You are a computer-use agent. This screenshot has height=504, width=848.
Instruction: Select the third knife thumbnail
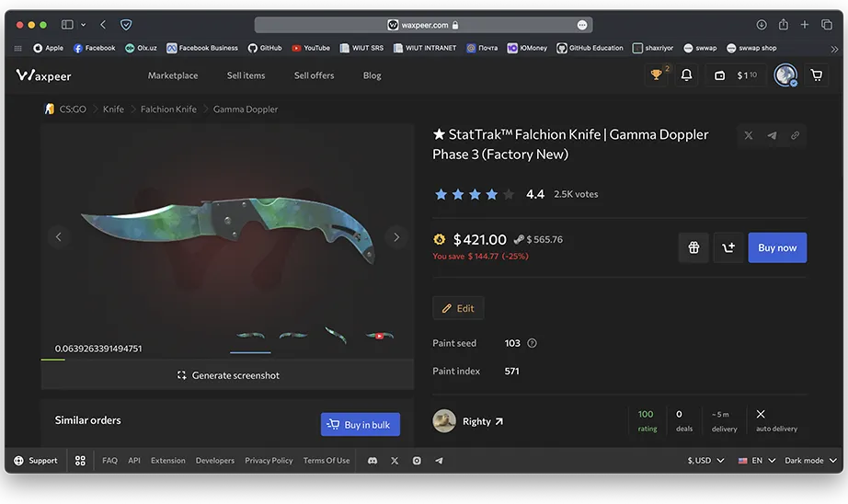336,336
